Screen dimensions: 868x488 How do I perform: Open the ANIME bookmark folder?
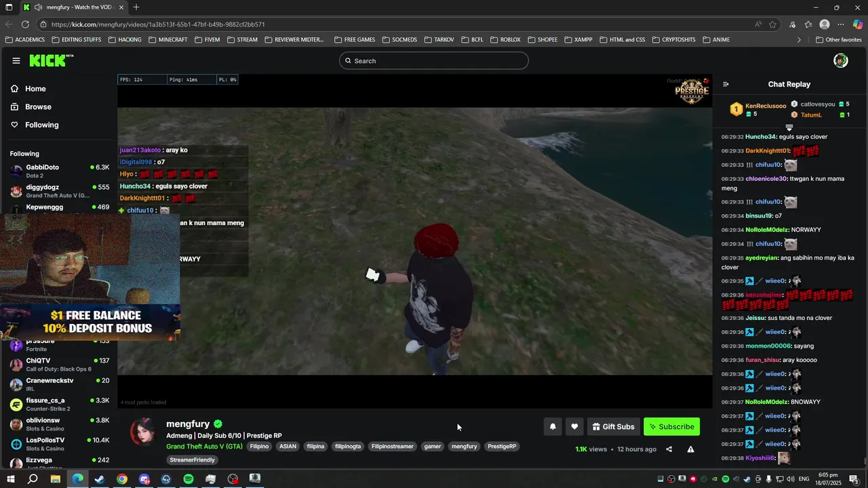click(x=715, y=40)
